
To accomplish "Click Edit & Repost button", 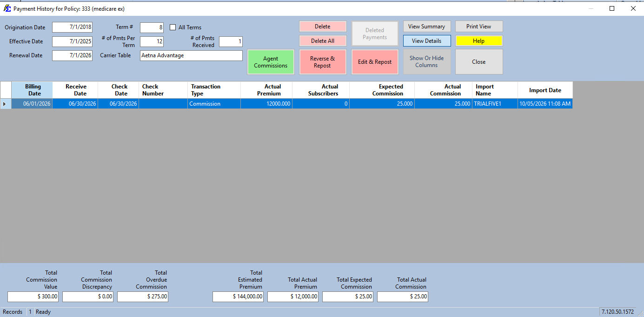I will [x=375, y=62].
